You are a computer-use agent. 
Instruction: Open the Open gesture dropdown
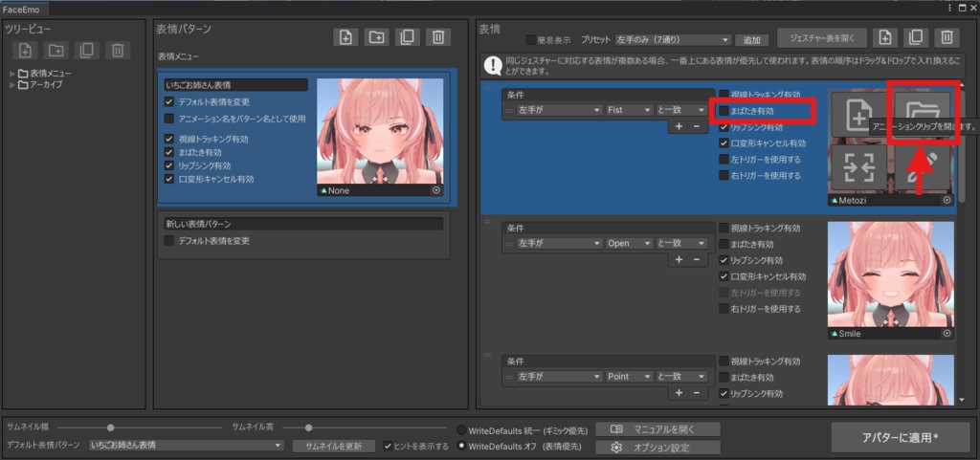coord(629,244)
